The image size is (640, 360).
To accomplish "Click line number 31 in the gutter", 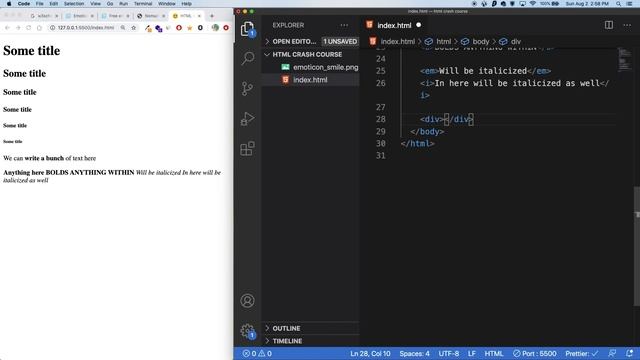I will click(x=380, y=156).
